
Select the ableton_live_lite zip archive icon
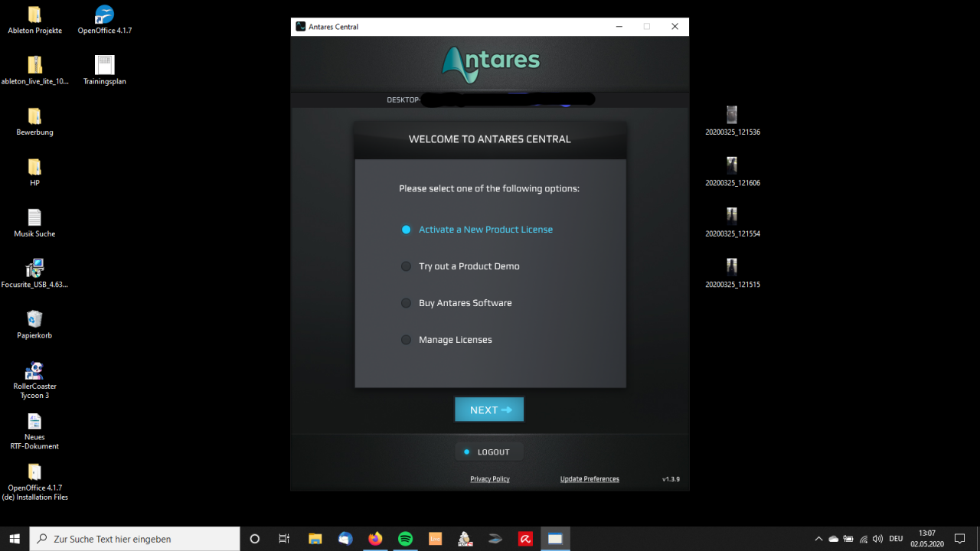click(x=34, y=70)
